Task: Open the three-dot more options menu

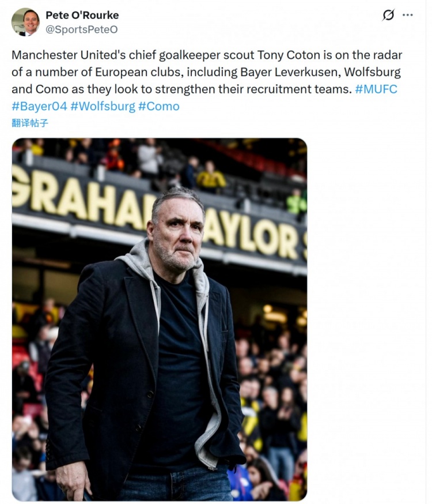Action: click(x=408, y=16)
